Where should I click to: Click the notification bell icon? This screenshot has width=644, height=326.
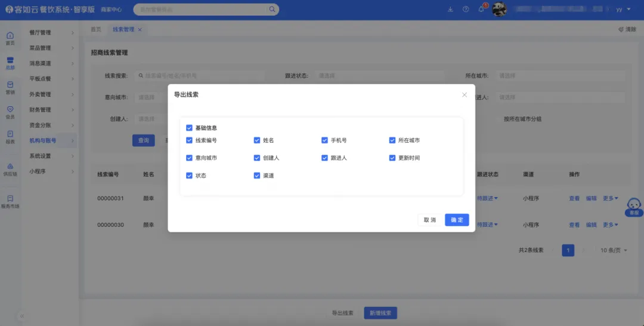tap(481, 10)
